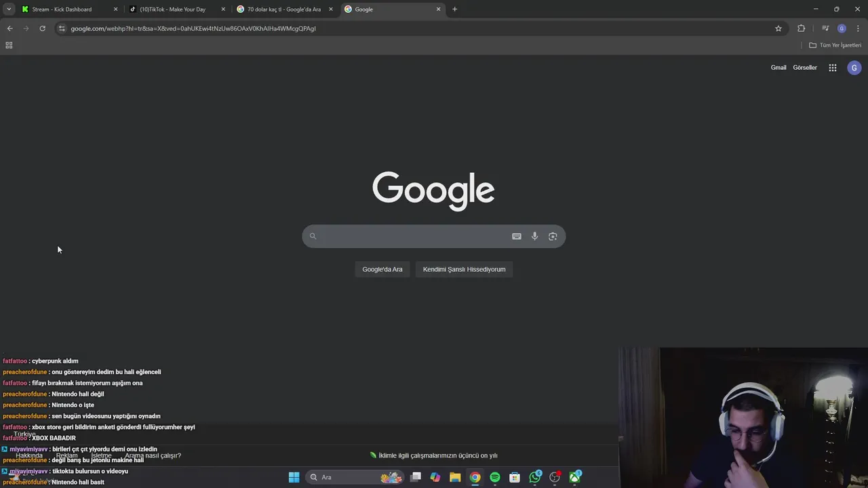Go back to previous page
Screen dimensions: 868x488
coord(9,28)
